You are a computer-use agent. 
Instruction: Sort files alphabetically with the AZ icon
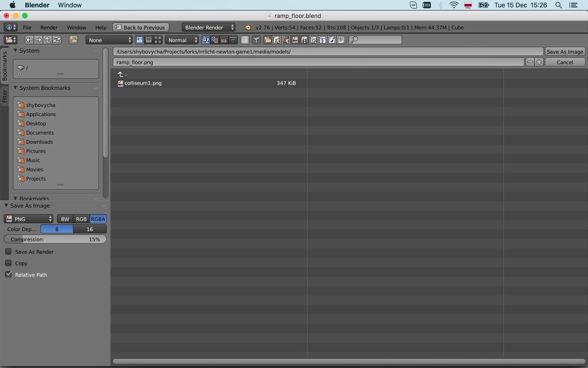pyautogui.click(x=206, y=40)
